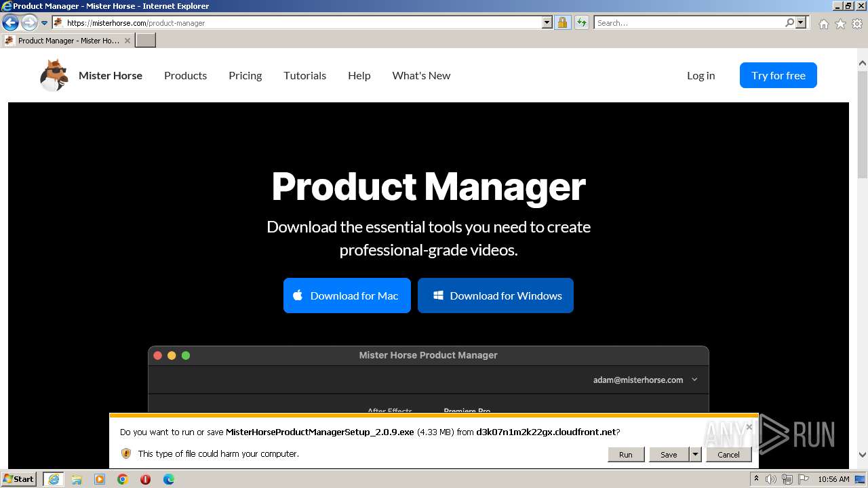Click the green Refresh page icon

[582, 22]
